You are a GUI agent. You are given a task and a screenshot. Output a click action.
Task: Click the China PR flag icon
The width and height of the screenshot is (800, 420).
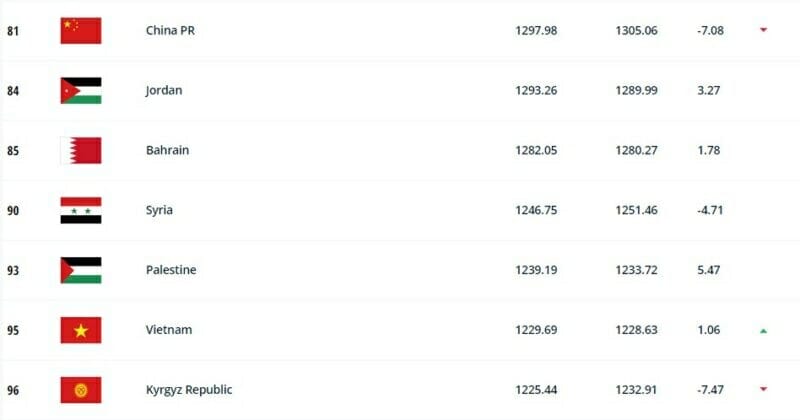81,30
